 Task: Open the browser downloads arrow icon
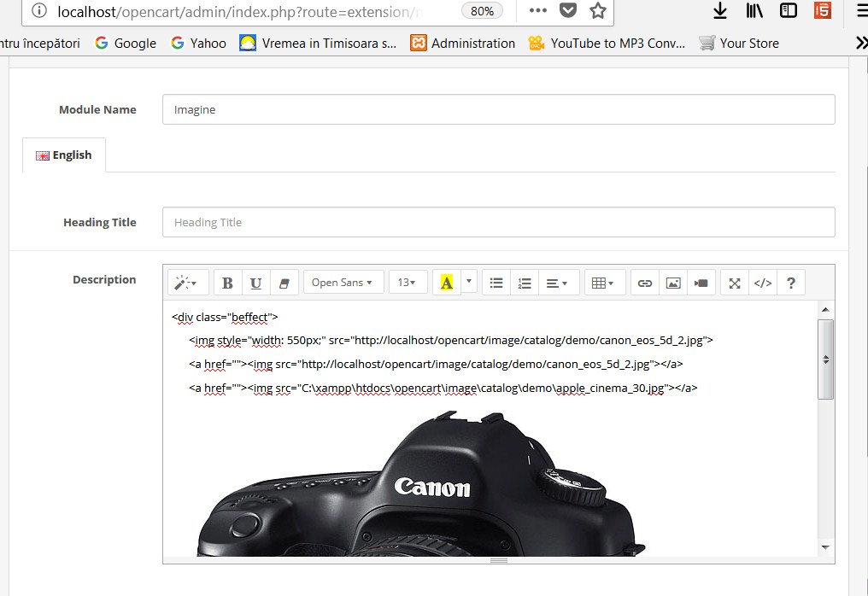(719, 10)
